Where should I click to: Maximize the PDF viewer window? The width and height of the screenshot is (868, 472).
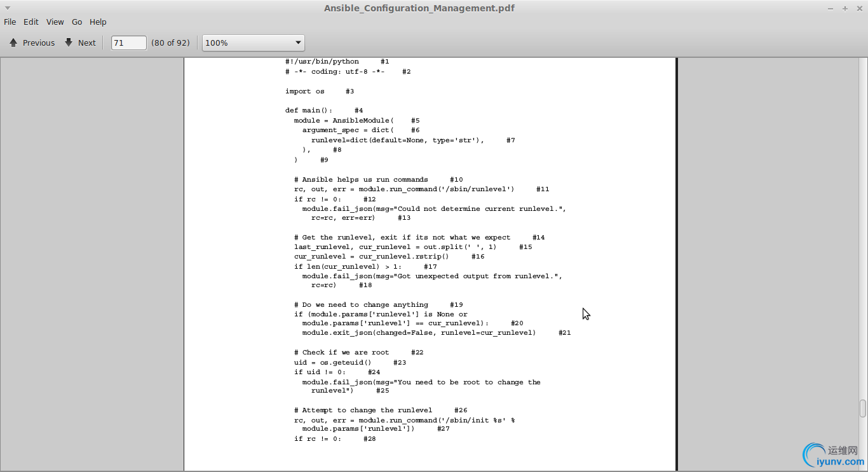[845, 8]
